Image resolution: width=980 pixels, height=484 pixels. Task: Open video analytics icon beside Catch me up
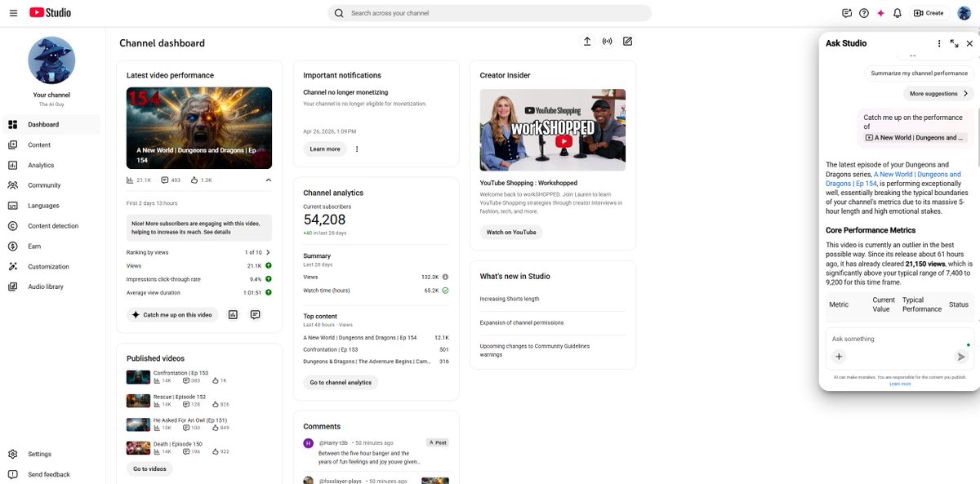click(233, 314)
